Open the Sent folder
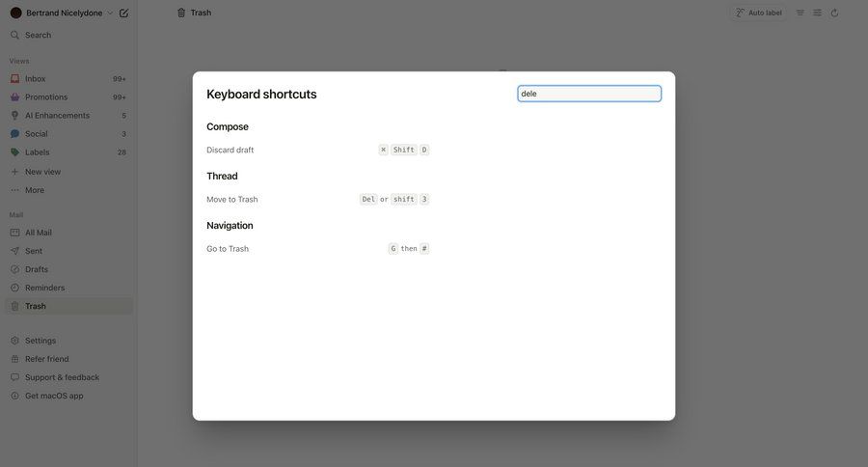This screenshot has width=868, height=467. tap(33, 251)
